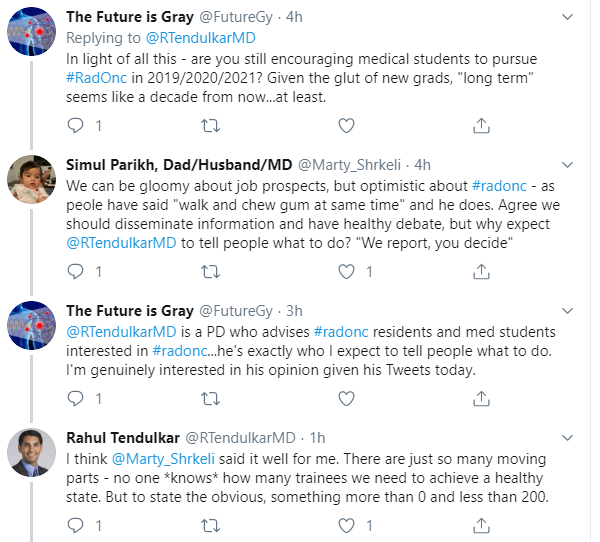Share the second FutureGy tweet
The width and height of the screenshot is (600, 542).
tap(480, 398)
